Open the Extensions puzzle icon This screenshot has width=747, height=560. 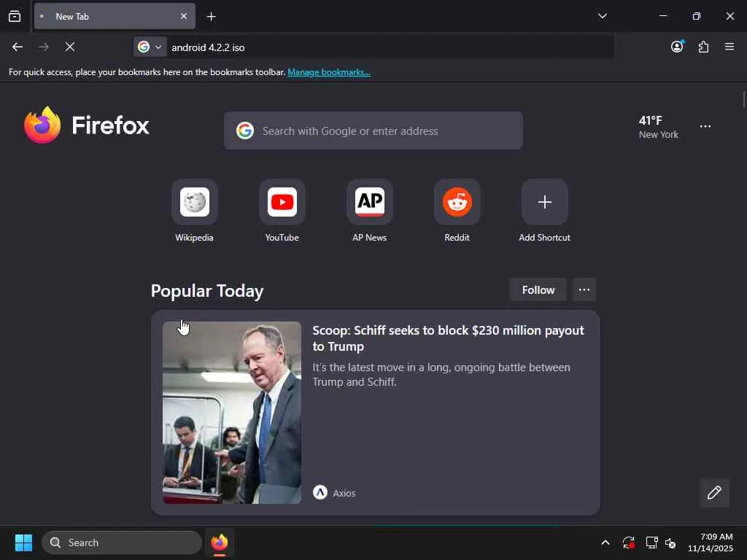[x=704, y=47]
